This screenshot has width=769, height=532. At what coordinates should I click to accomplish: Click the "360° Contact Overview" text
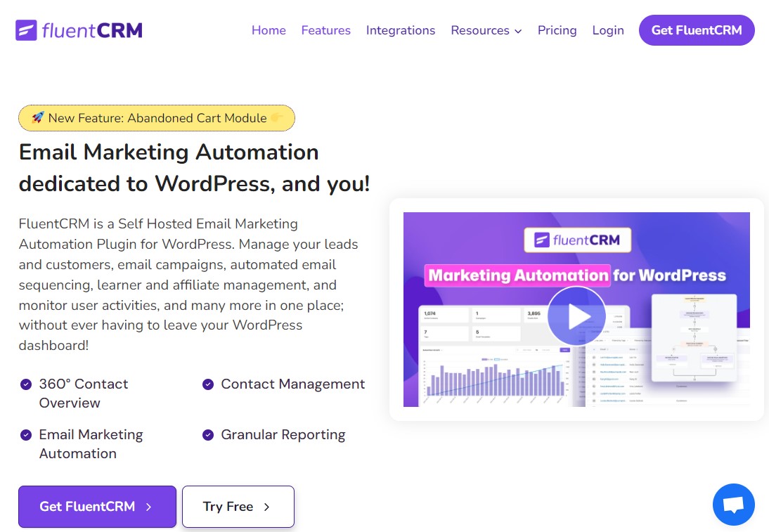point(84,394)
